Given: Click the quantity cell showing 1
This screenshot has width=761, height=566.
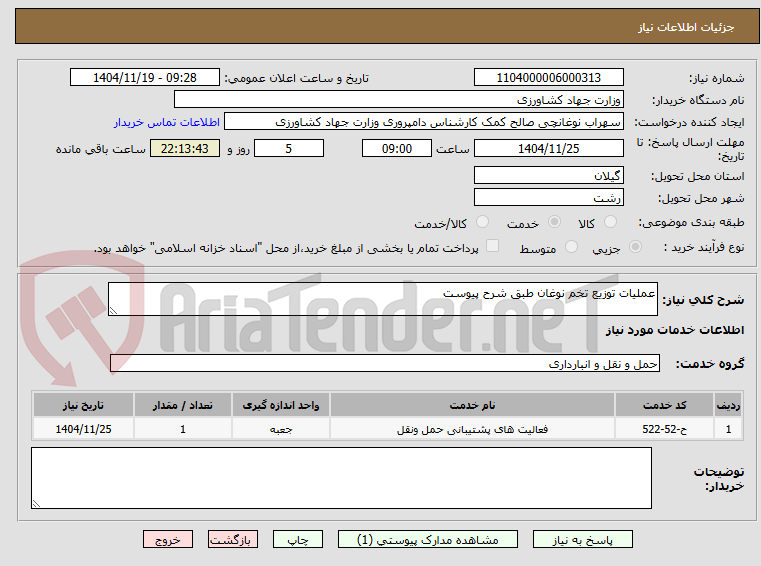Looking at the screenshot, I should (182, 429).
